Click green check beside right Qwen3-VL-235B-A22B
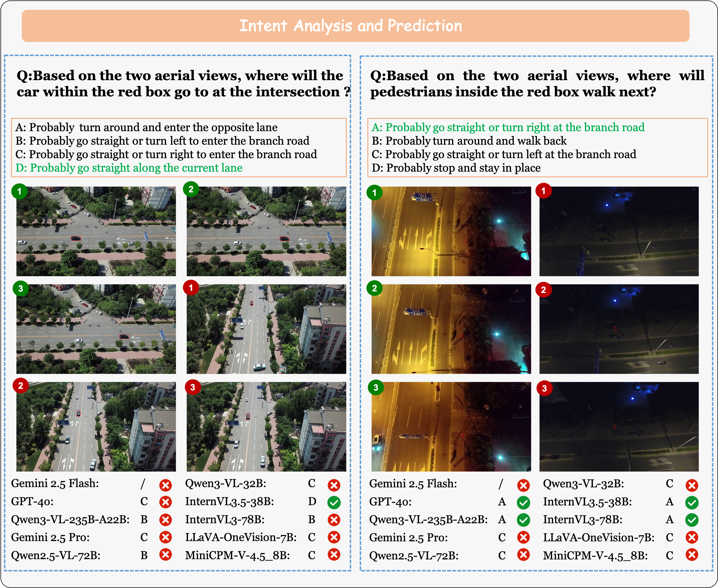 point(523,520)
